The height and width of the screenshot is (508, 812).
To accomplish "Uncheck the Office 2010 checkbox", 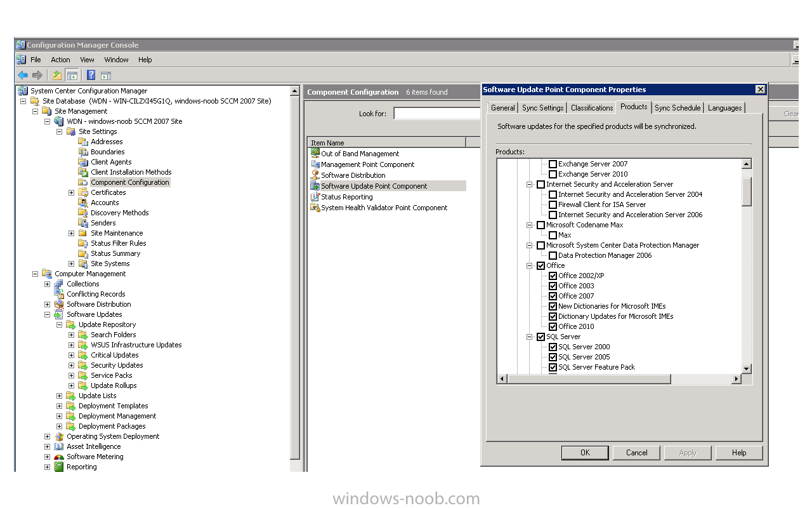I will [x=553, y=326].
